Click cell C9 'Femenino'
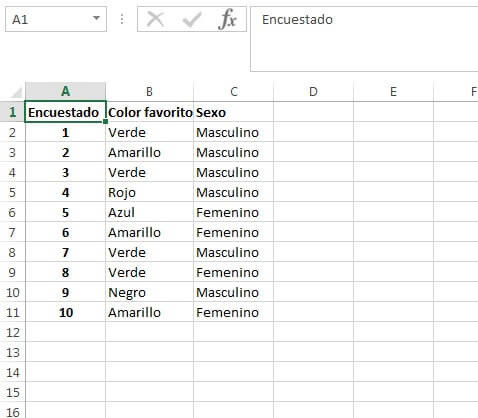 tap(233, 272)
